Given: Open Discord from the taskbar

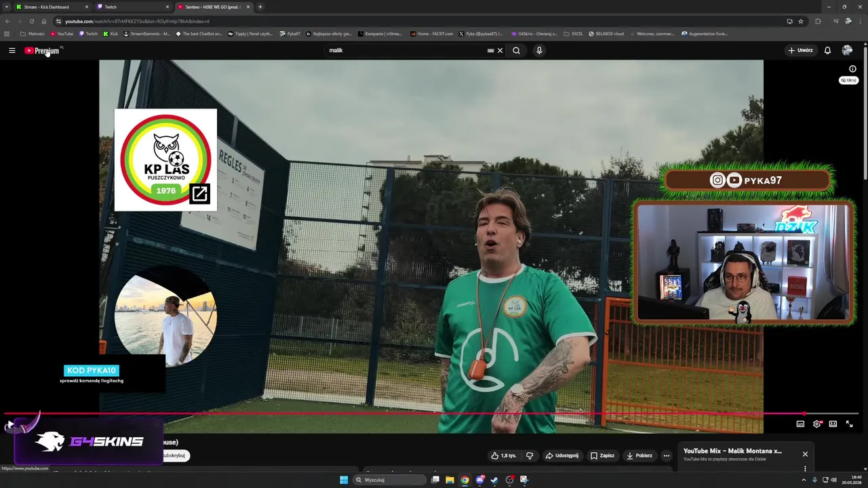Looking at the screenshot, I should click(479, 480).
